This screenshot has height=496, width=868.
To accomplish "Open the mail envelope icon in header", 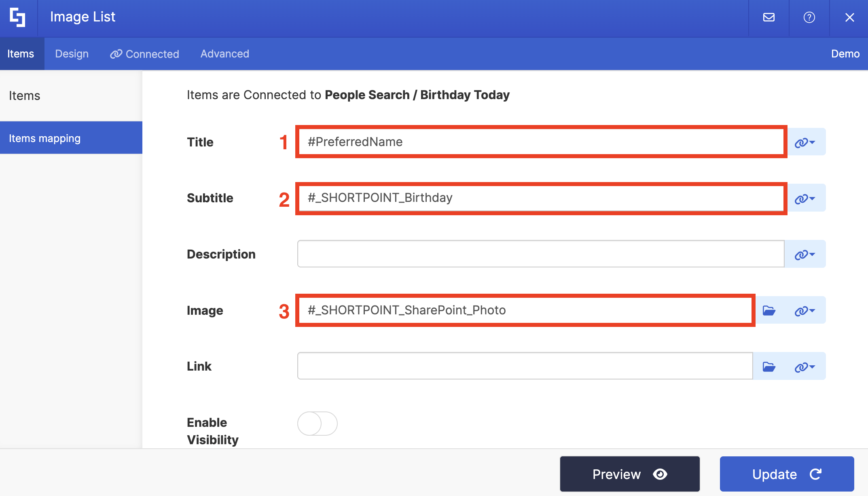I will pos(768,17).
